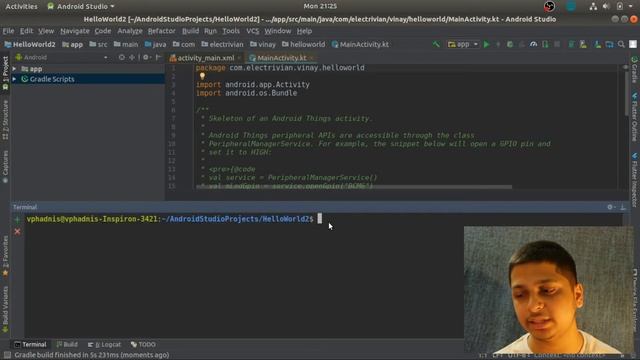Image resolution: width=640 pixels, height=360 pixels.
Task: Click Activities in the Ubuntu top bar
Action: pyautogui.click(x=21, y=7)
